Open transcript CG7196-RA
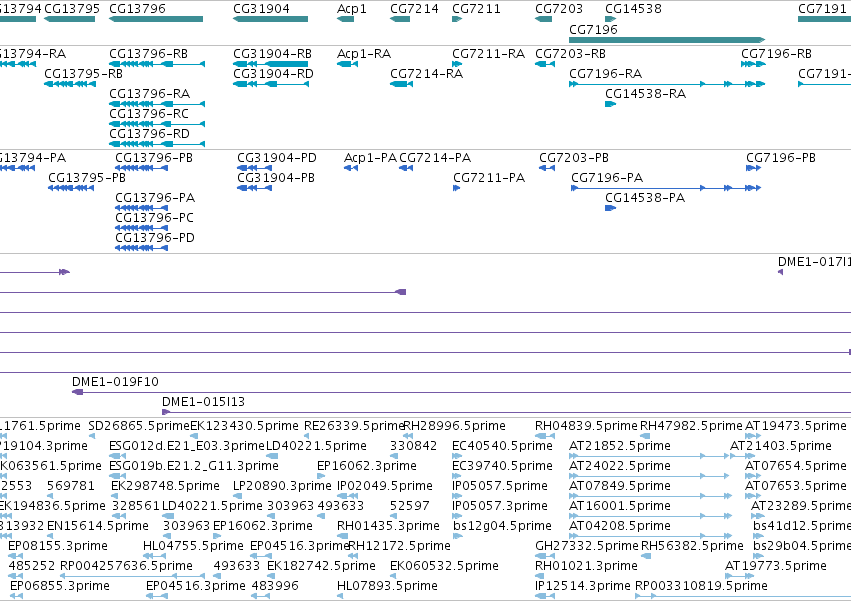 click(667, 84)
